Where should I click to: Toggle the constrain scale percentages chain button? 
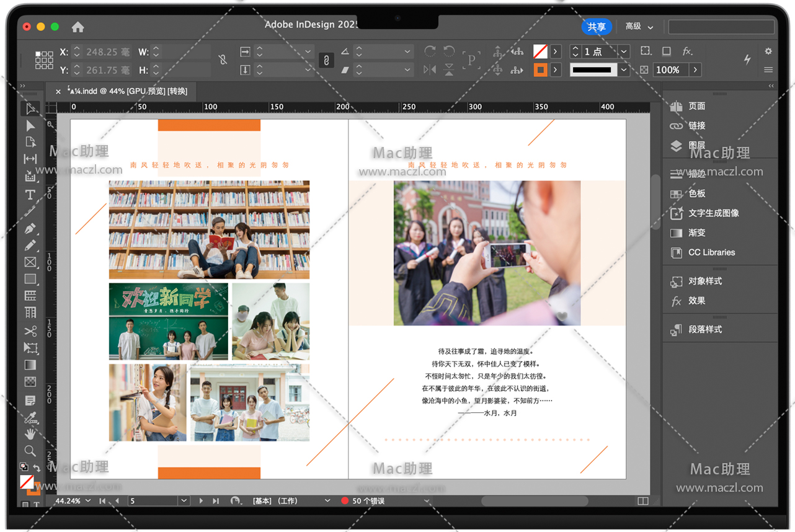coord(326,60)
